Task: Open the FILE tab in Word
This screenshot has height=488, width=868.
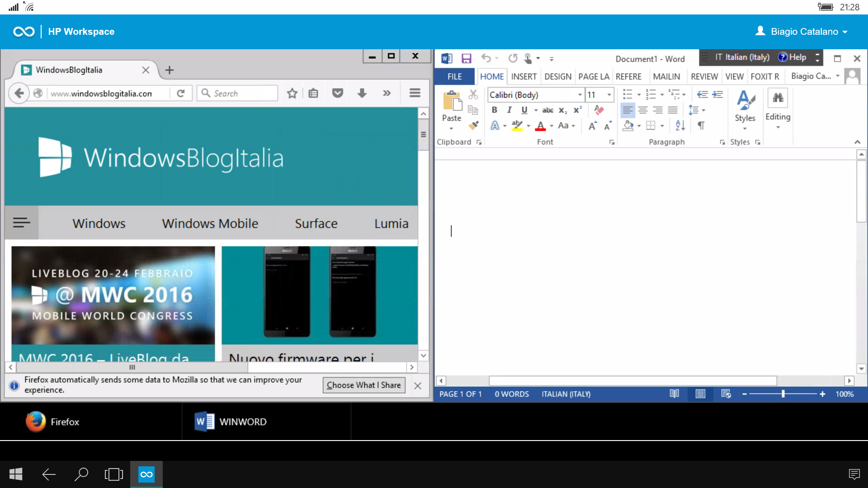Action: (x=454, y=76)
